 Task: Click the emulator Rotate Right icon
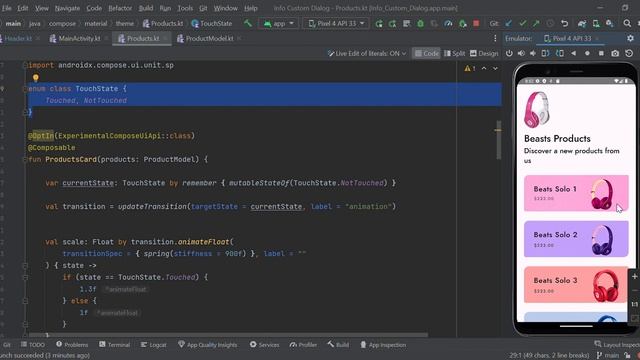click(560, 53)
